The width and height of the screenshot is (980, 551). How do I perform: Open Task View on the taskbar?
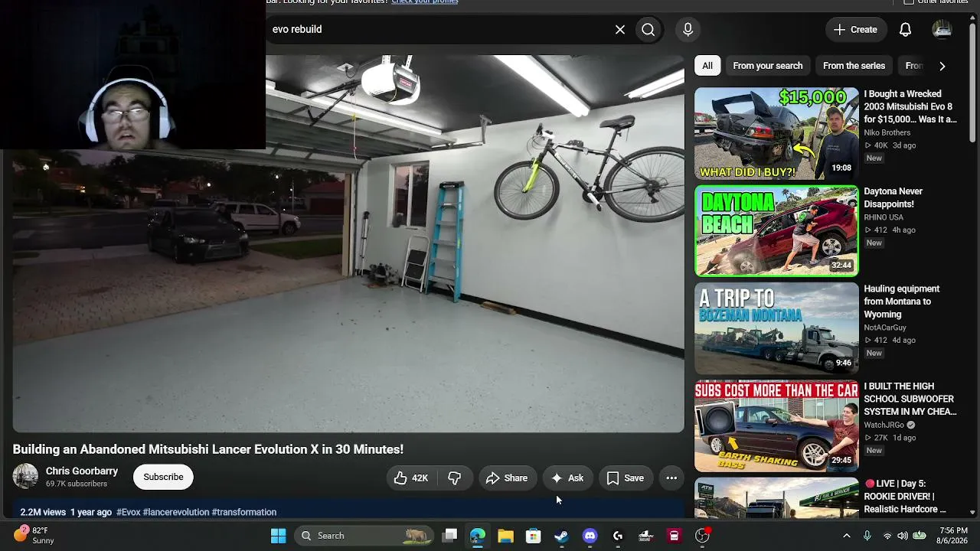click(450, 536)
